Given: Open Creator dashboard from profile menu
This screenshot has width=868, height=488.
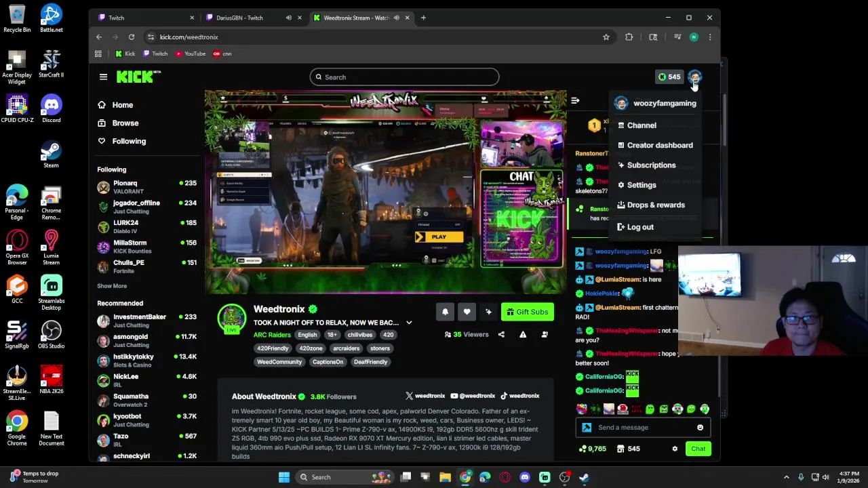Looking at the screenshot, I should [655, 145].
